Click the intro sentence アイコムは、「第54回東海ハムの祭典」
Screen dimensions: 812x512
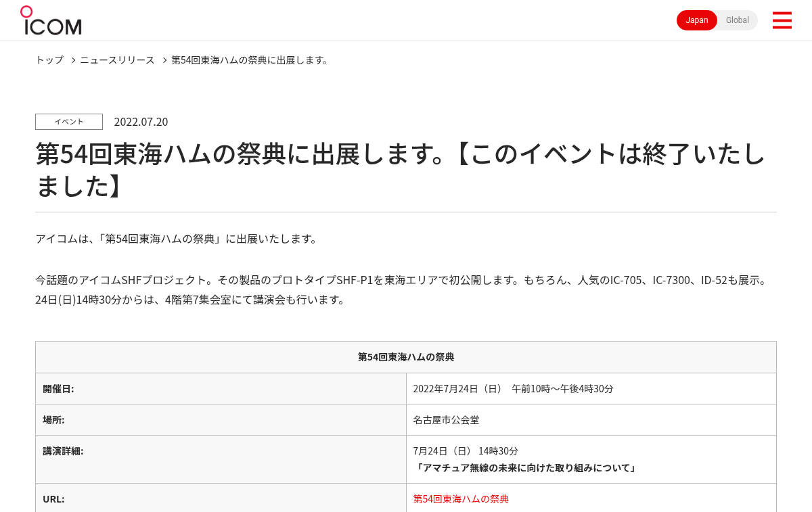coord(177,239)
